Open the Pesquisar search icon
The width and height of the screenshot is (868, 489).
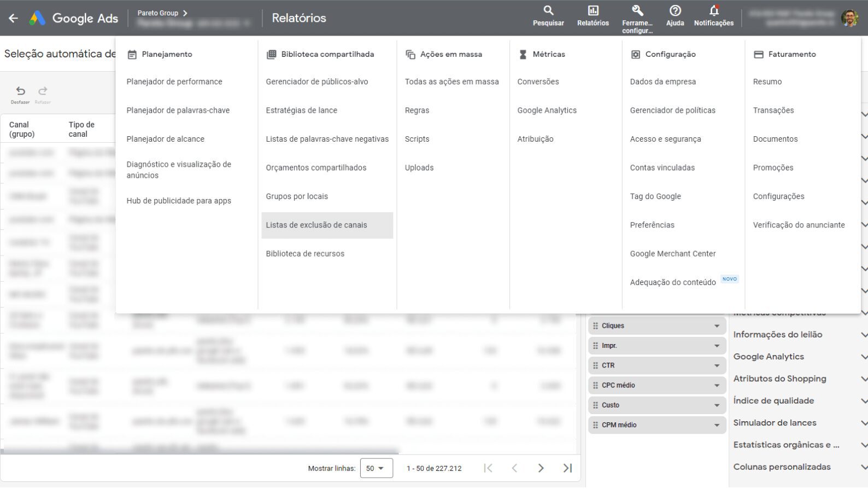pos(548,11)
